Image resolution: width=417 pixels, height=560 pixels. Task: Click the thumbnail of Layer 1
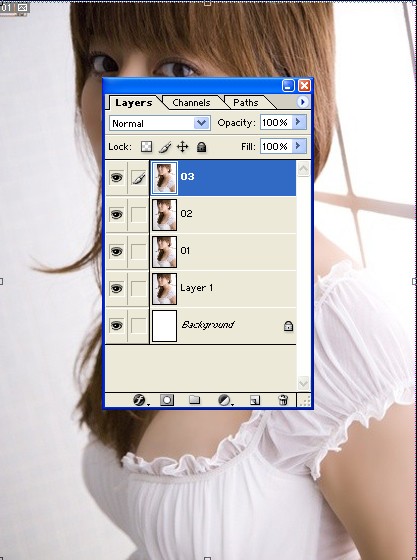[165, 289]
